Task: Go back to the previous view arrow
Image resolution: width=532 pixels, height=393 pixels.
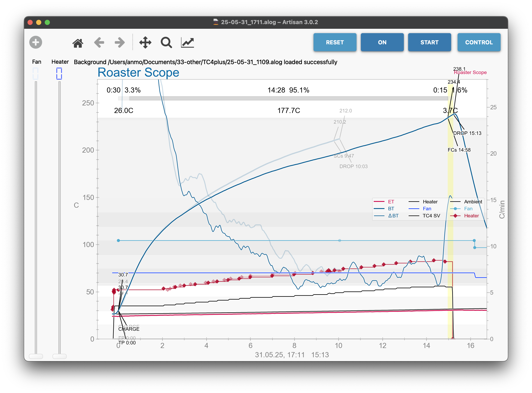Action: [99, 43]
